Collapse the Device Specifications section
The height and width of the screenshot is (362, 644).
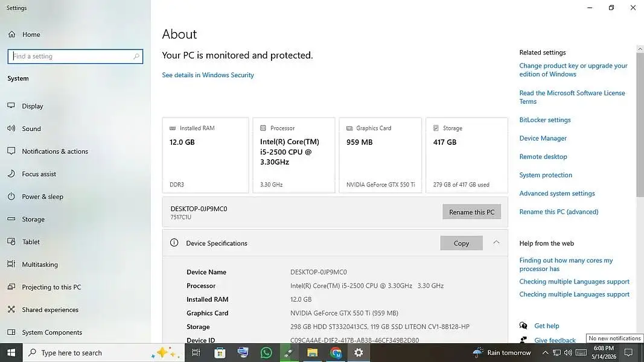(496, 243)
